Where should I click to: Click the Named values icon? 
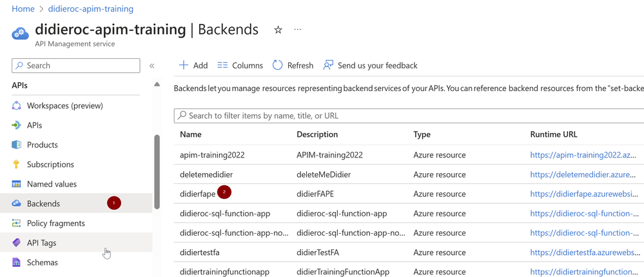point(17,184)
